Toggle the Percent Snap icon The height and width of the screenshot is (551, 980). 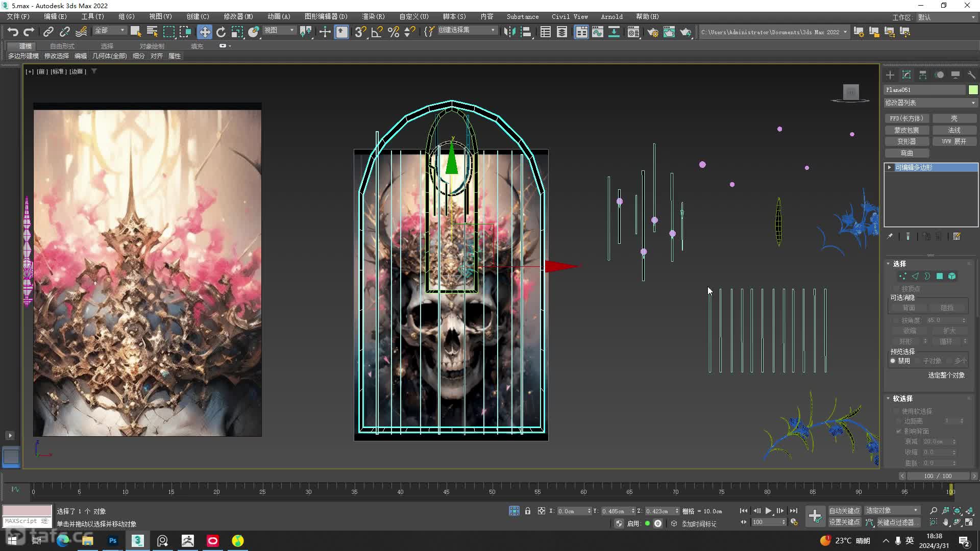393,32
